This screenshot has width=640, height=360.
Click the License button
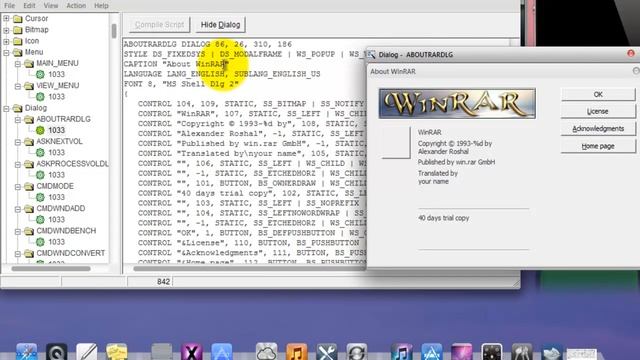(598, 111)
